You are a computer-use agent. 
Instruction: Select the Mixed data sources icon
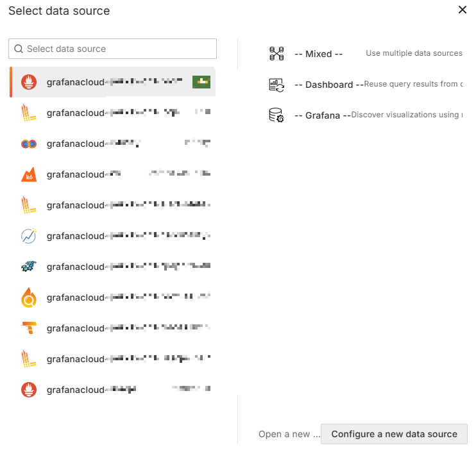[x=276, y=54]
